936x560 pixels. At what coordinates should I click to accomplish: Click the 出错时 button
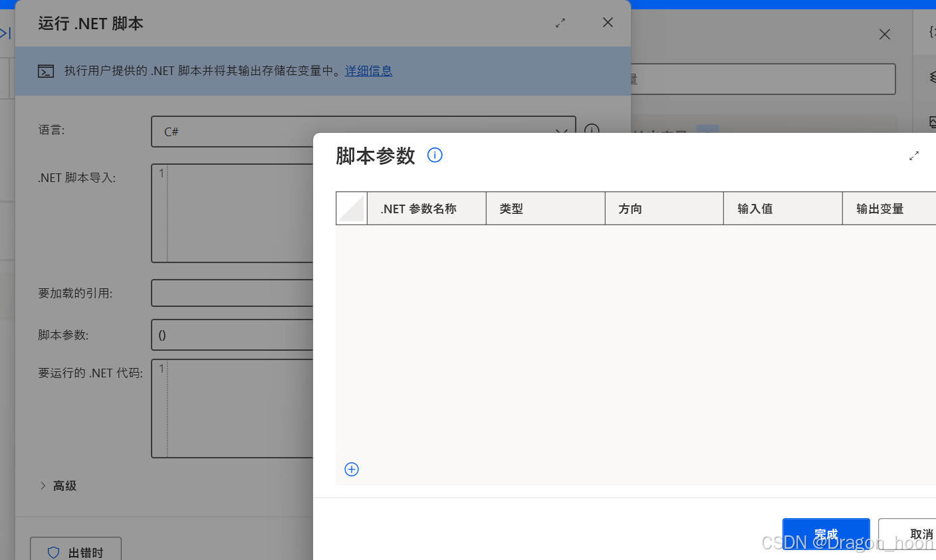click(x=76, y=549)
